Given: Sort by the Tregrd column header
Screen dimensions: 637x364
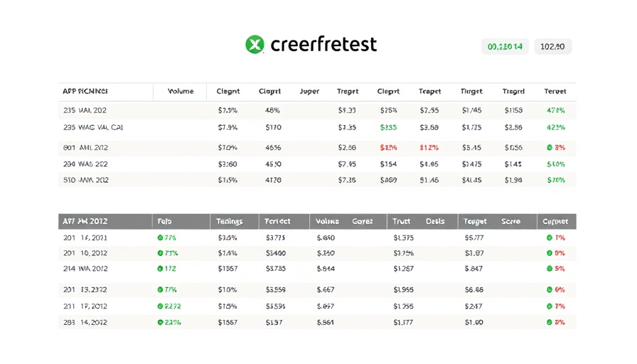Looking at the screenshot, I should [513, 92].
